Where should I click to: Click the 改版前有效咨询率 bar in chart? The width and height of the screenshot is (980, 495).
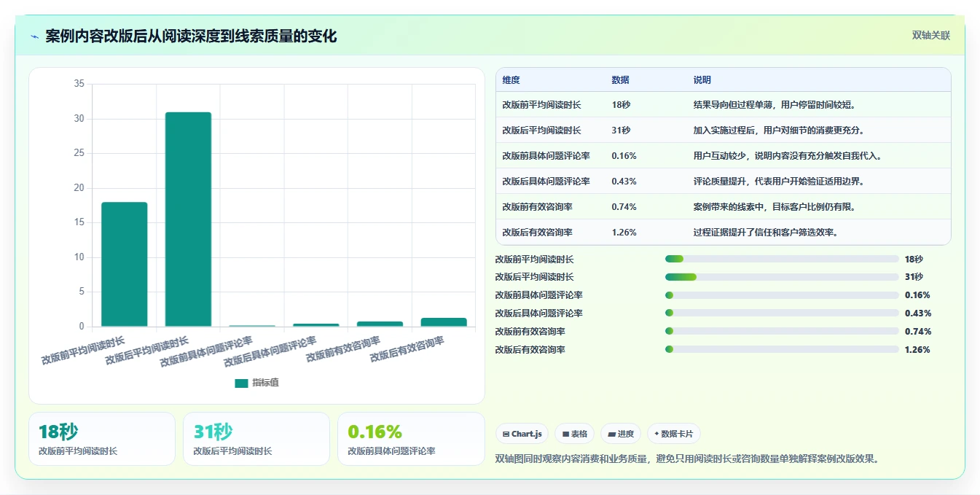pos(380,324)
